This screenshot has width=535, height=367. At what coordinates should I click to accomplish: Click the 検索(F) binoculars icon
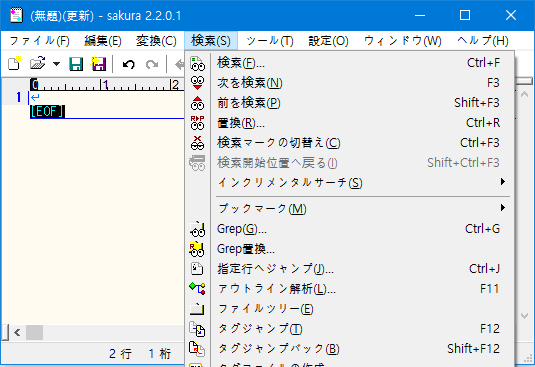coord(197,63)
